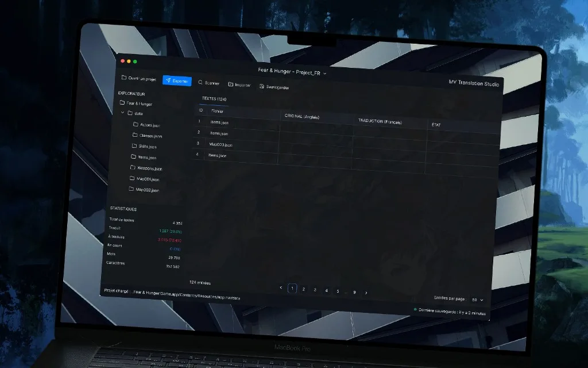Open Actors.json in the explorer
This screenshot has width=588, height=368.
tap(146, 125)
